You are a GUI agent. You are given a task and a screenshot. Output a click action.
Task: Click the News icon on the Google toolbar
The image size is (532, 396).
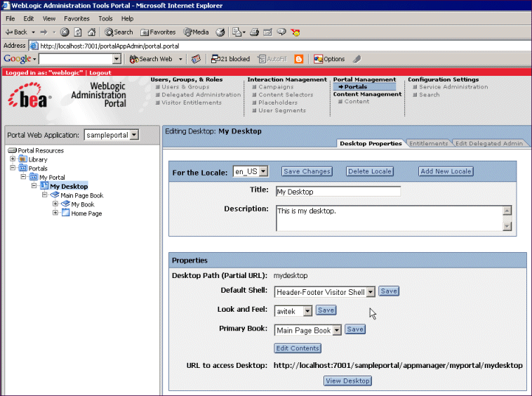pyautogui.click(x=196, y=59)
